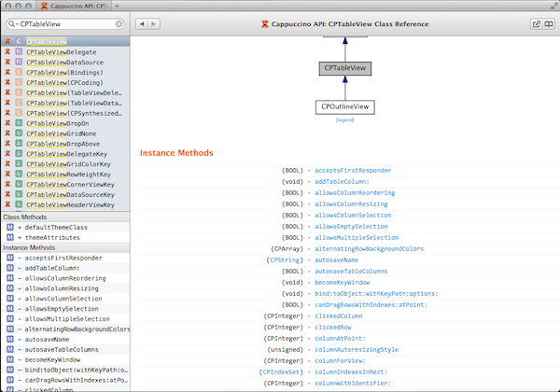Click the legend link under diagram
The width and height of the screenshot is (560, 392).
coord(344,120)
